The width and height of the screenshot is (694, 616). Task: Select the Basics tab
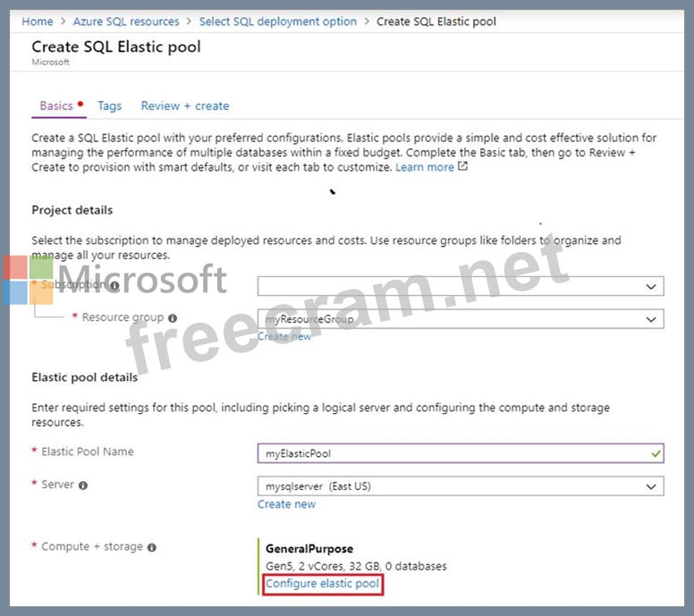pyautogui.click(x=56, y=105)
